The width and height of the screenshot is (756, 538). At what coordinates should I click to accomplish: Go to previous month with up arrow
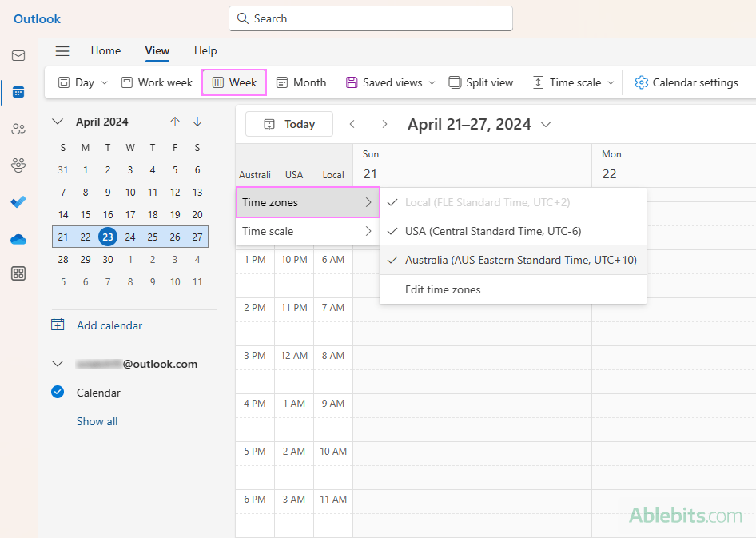pos(175,122)
